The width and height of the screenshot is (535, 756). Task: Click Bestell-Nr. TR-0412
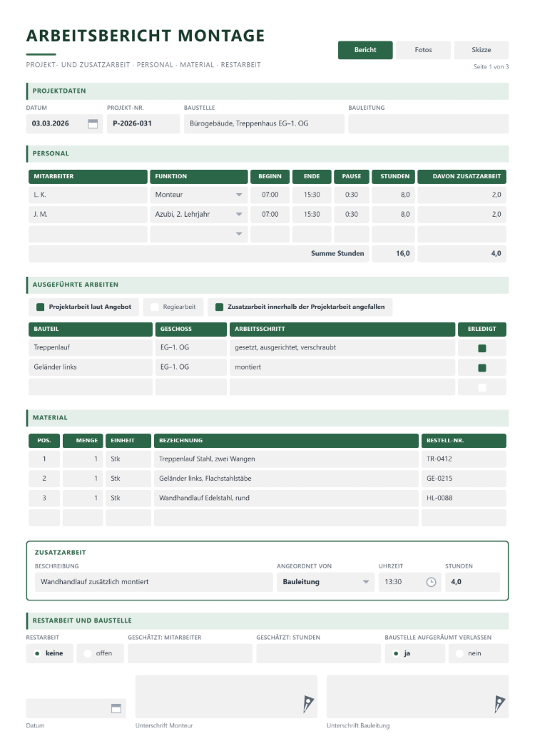tap(464, 459)
